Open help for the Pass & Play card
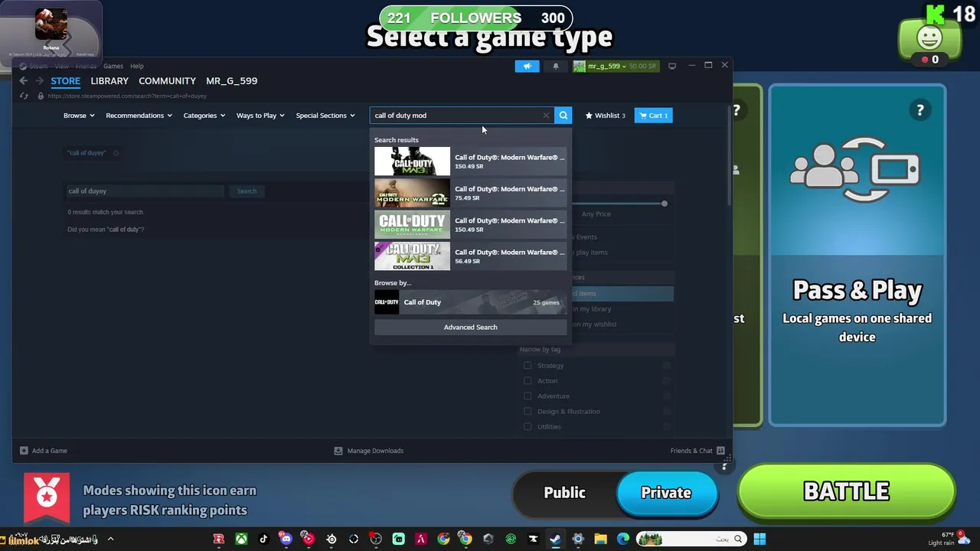The width and height of the screenshot is (980, 551). click(x=920, y=110)
